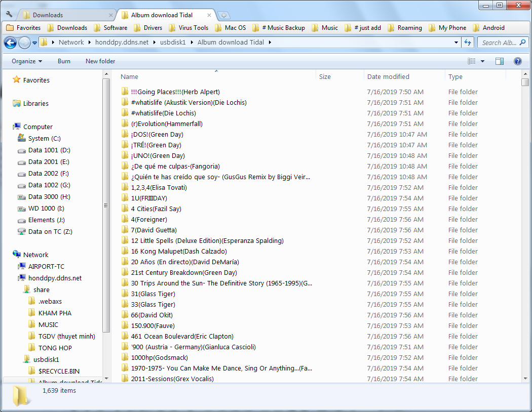This screenshot has height=412, width=532.
Task: Toggle the preview pane icon
Action: (x=500, y=61)
